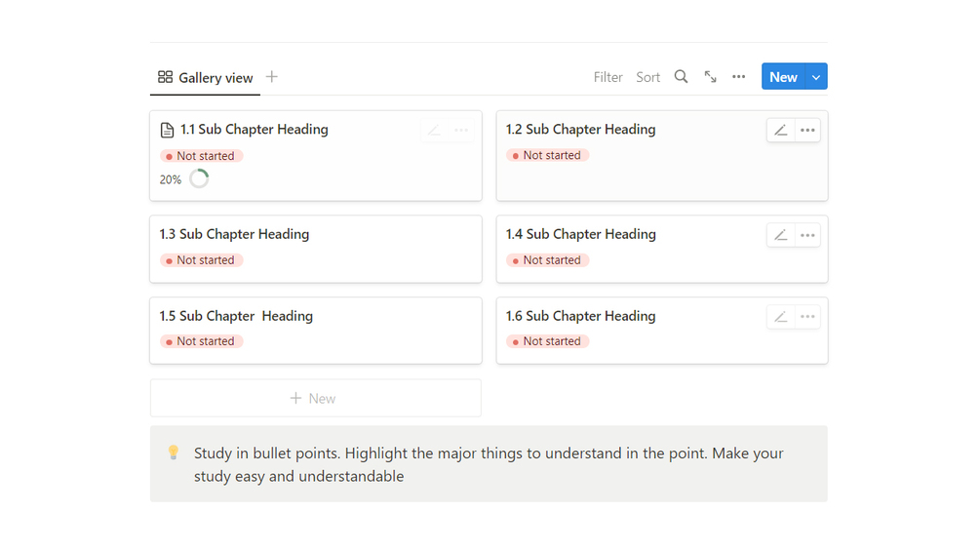980x551 pixels.
Task: Open three-dots menu on 1.2 Sub Chapter card
Action: pos(807,130)
